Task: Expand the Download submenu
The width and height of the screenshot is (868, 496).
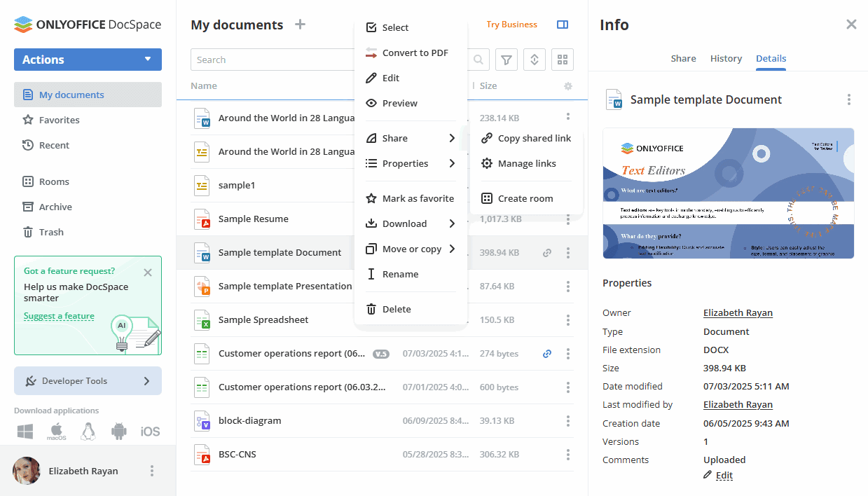Action: pos(411,223)
